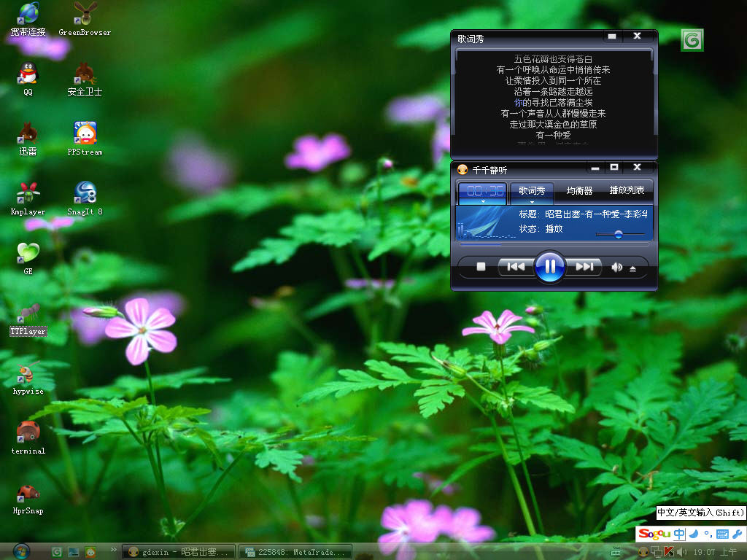The width and height of the screenshot is (747, 560).
Task: Expand quick launch overflow chevron
Action: coord(113,550)
